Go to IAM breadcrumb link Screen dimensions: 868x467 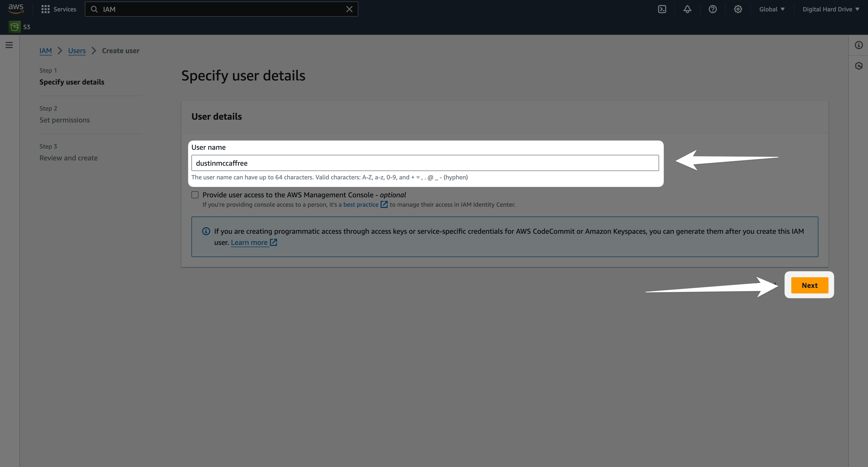pyautogui.click(x=46, y=51)
